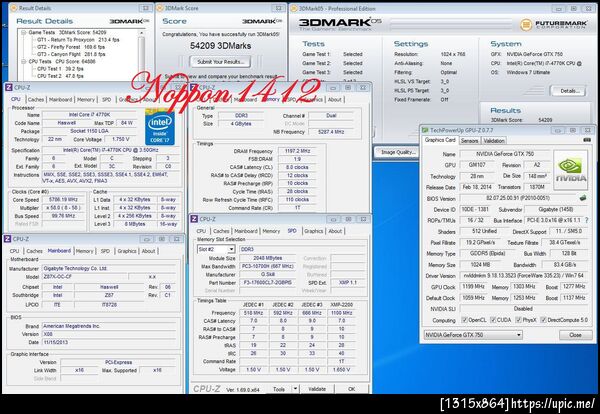Open About tab in CPU-Z SPD window
The height and width of the screenshot is (414, 600).
pos(335,231)
